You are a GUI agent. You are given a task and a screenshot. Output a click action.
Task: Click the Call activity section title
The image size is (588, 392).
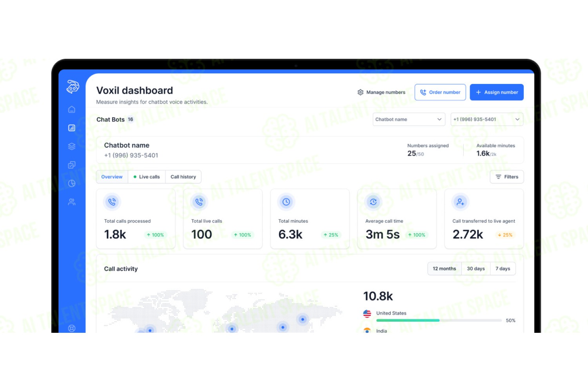121,269
